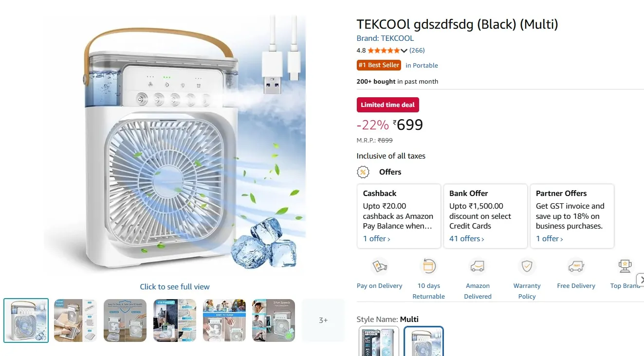Select the second product image thumbnail

coord(75,320)
